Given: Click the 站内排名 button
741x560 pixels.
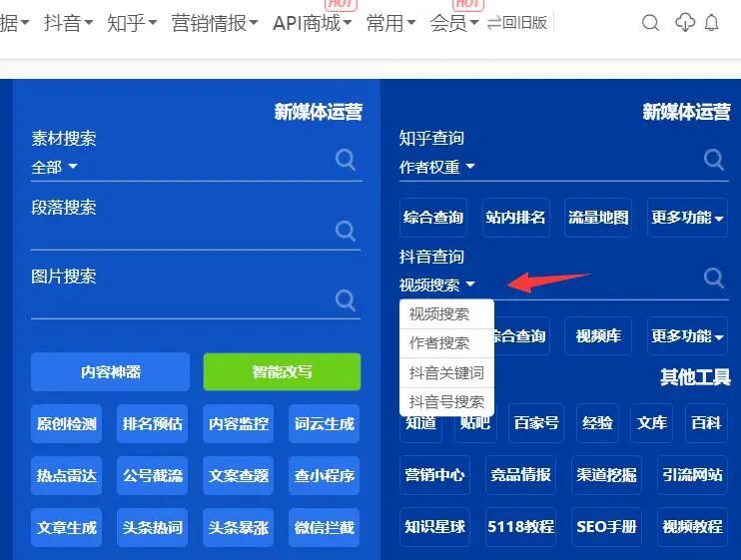Looking at the screenshot, I should click(515, 218).
